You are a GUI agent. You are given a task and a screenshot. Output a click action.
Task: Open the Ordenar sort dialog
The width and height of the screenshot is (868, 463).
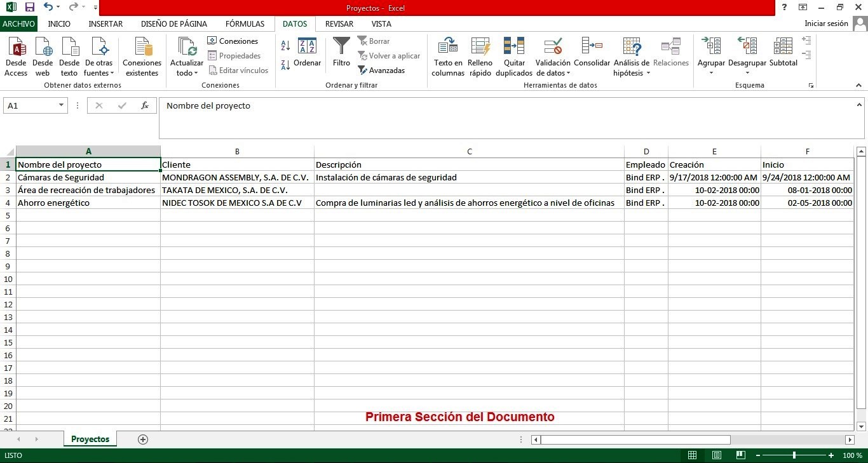click(x=308, y=52)
